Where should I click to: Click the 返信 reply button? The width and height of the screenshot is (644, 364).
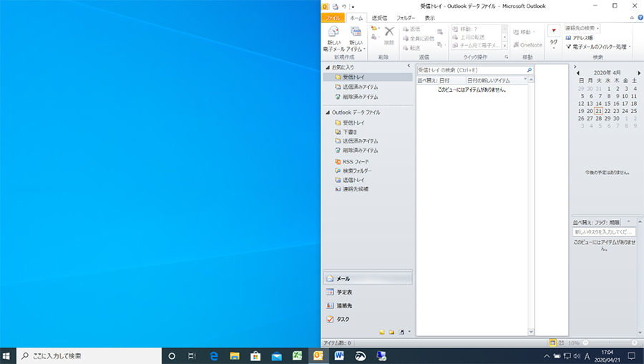411,29
